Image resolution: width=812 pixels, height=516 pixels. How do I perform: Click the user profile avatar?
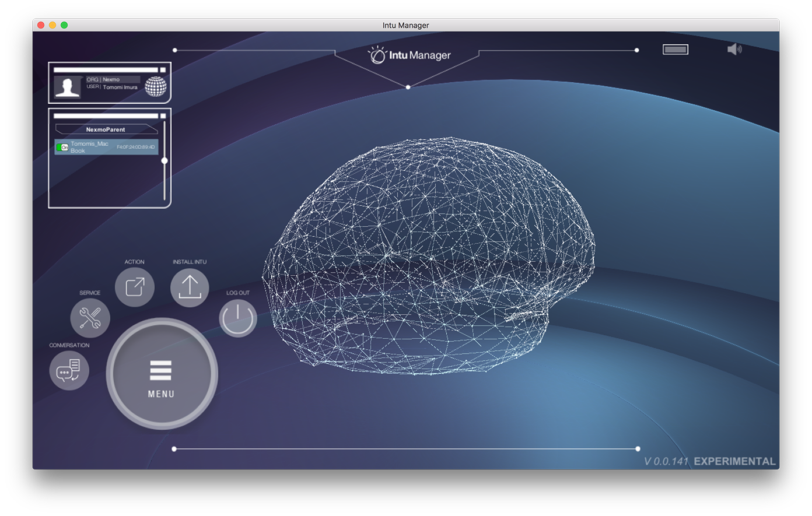coord(68,87)
